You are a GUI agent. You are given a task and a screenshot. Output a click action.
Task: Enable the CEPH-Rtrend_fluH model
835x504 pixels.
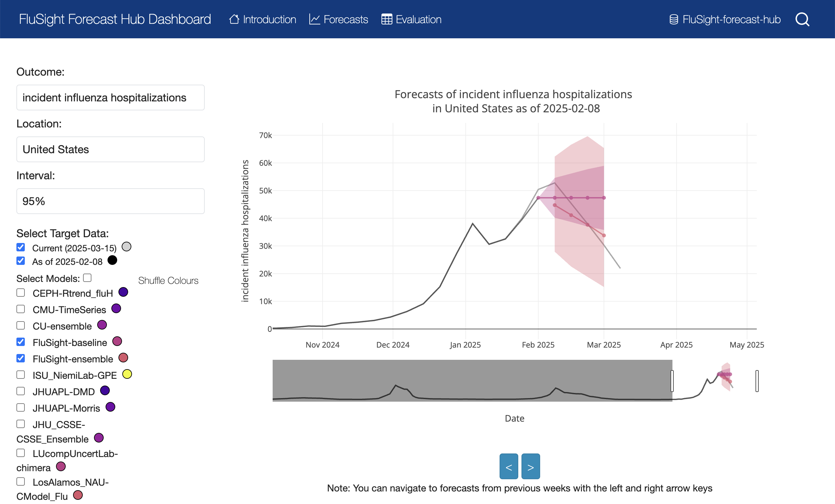tap(21, 293)
